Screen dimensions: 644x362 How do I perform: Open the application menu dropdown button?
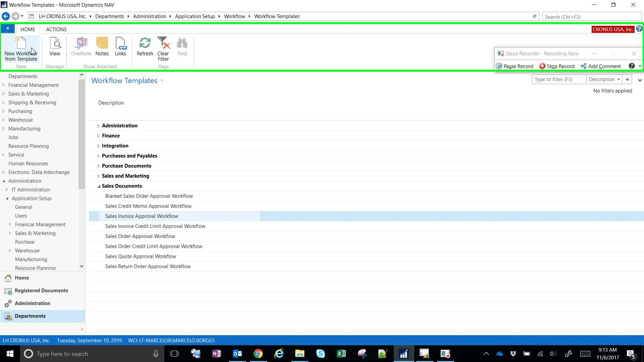pos(7,29)
